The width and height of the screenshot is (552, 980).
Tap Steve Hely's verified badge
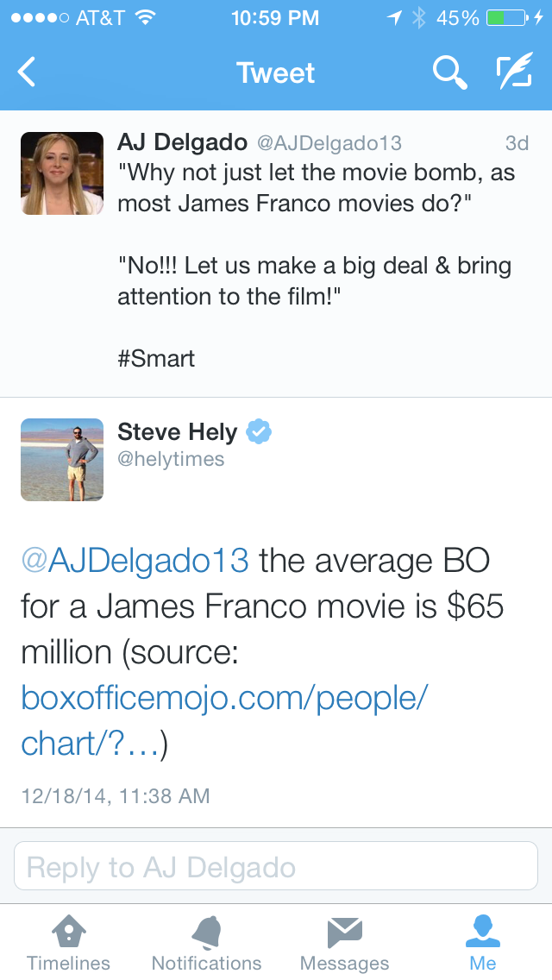pyautogui.click(x=259, y=431)
